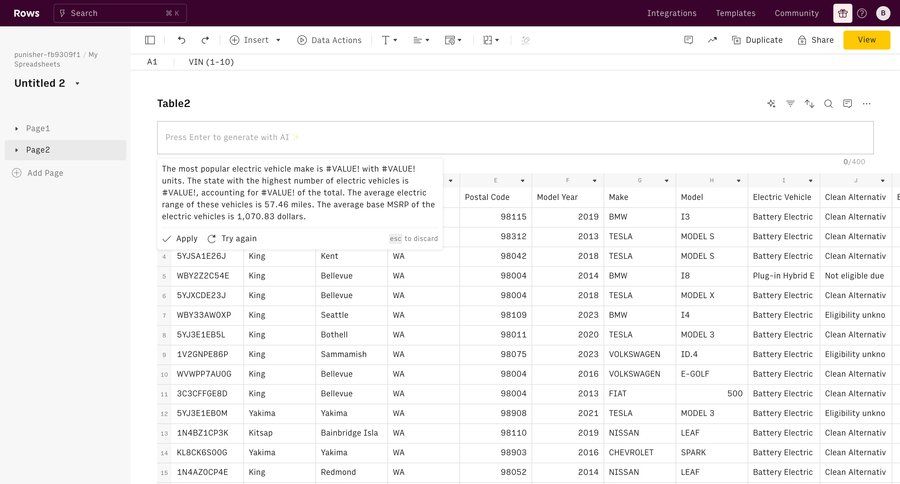Open table layout dropdown
The width and height of the screenshot is (900, 484).
click(x=491, y=40)
